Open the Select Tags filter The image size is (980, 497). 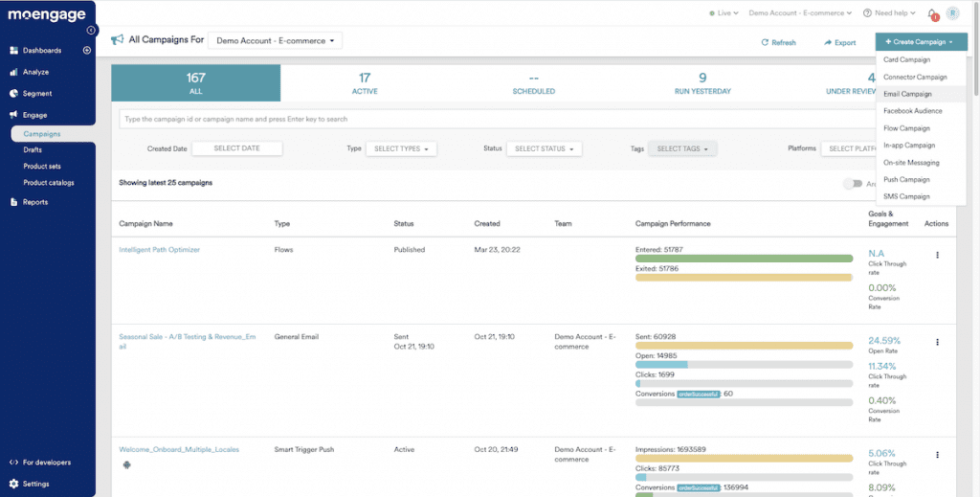click(x=682, y=148)
